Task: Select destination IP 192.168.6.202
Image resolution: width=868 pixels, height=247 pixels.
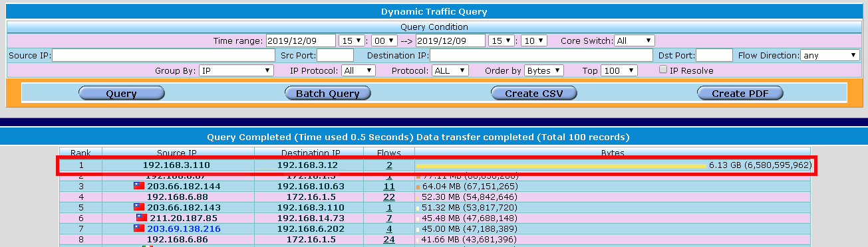Action: (311, 228)
